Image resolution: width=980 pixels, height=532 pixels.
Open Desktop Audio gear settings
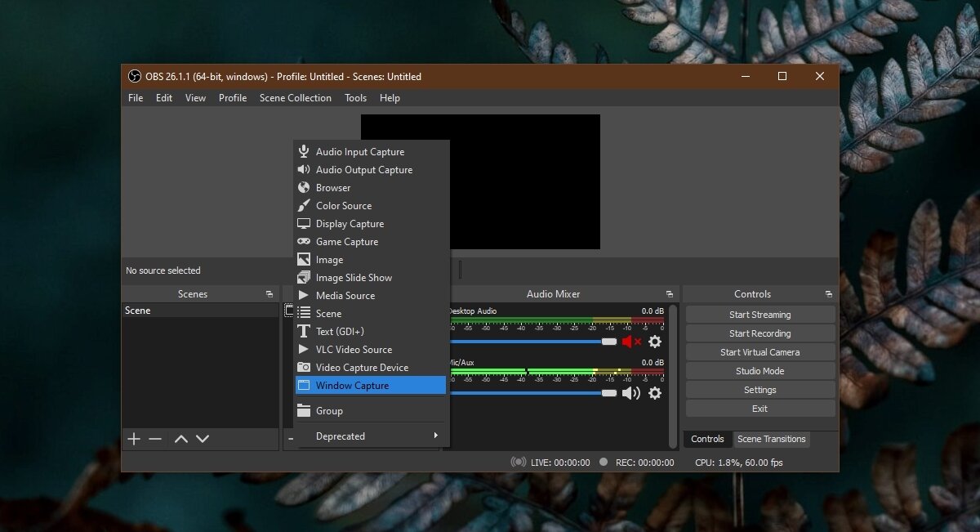[x=654, y=342]
